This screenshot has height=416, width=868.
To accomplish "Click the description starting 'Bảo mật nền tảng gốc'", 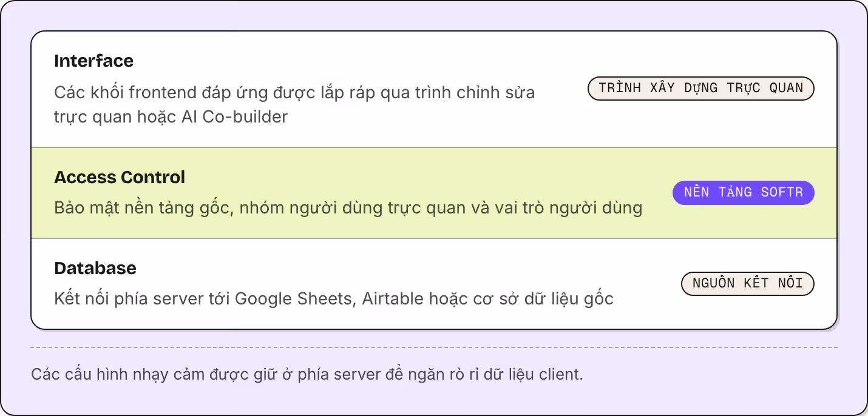I will pos(348,208).
